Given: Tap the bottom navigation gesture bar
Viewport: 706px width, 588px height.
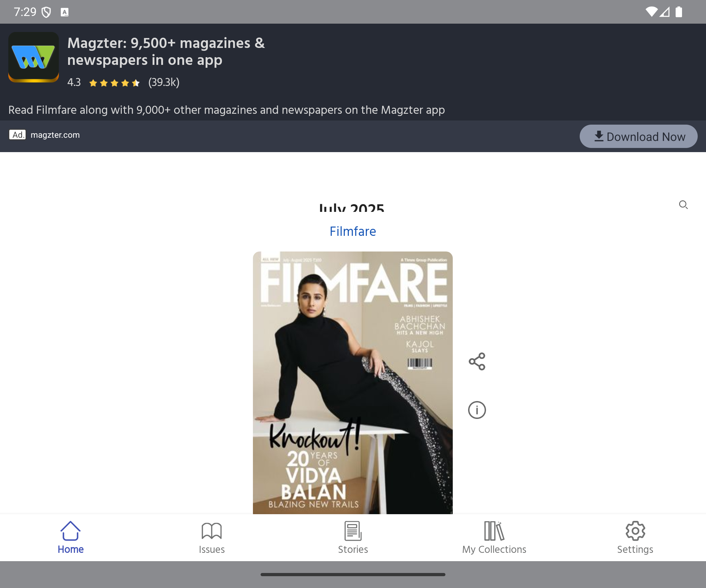Looking at the screenshot, I should click(353, 575).
